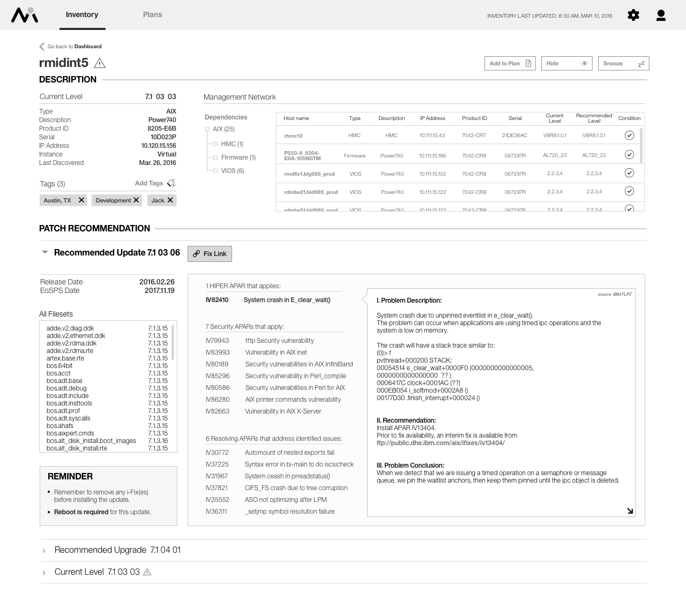Image resolution: width=686 pixels, height=616 pixels.
Task: Open the user profile icon
Action: [661, 15]
